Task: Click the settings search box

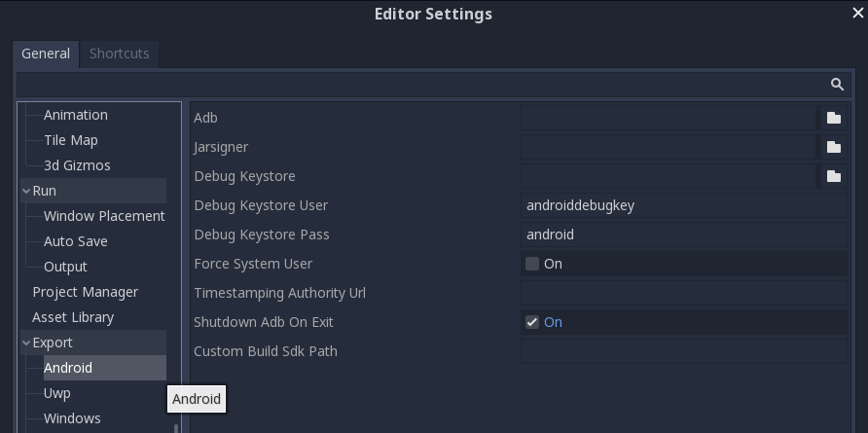Action: (x=423, y=84)
